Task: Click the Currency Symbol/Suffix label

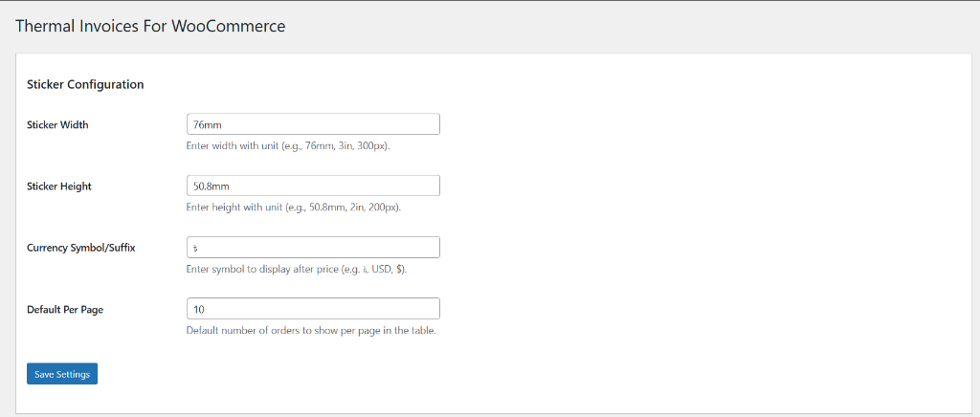Action: [81, 248]
